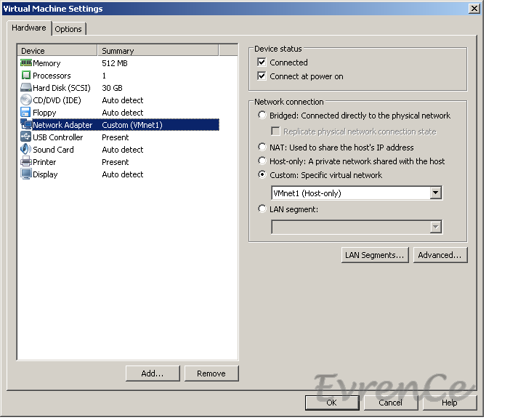Click the Display monitor icon
The width and height of the screenshot is (518, 420).
[x=25, y=174]
